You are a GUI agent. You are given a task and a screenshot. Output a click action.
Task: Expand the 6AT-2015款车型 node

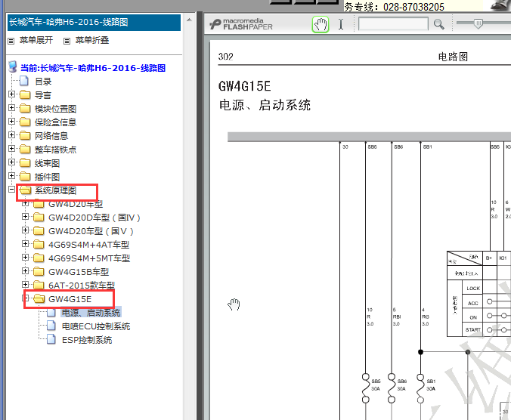pyautogui.click(x=26, y=285)
